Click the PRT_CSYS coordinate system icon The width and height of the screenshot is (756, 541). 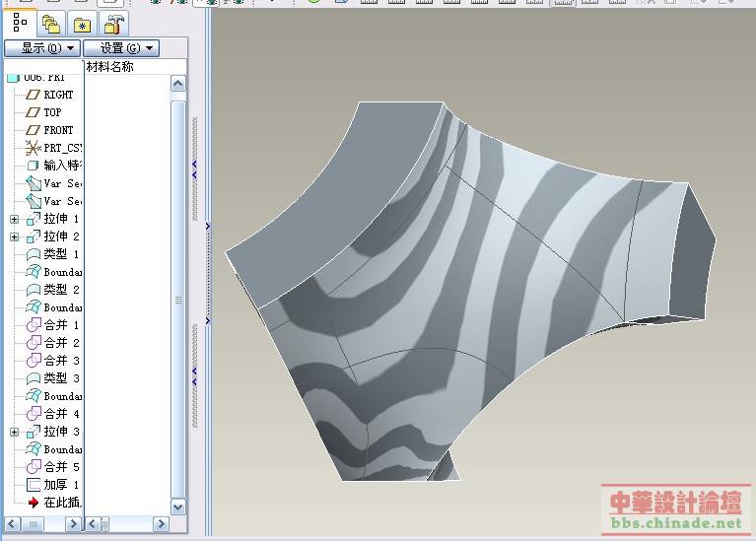click(x=33, y=148)
